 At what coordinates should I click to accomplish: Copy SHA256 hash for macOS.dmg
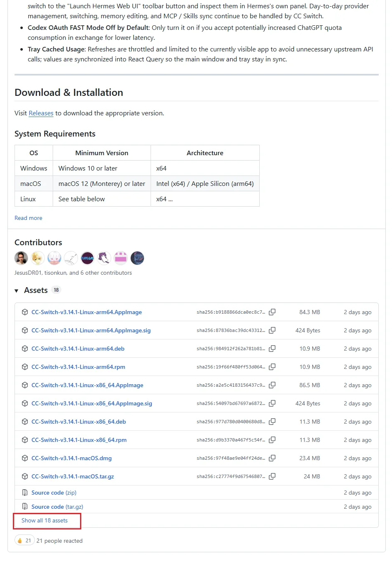(272, 458)
